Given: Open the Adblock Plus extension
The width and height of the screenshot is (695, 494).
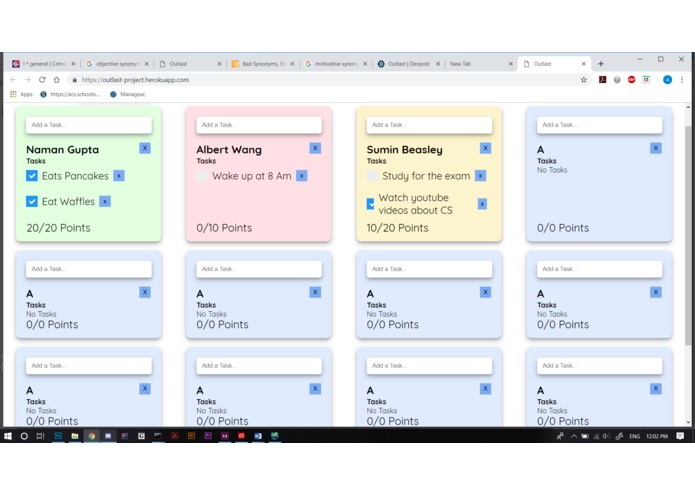Looking at the screenshot, I should point(632,80).
